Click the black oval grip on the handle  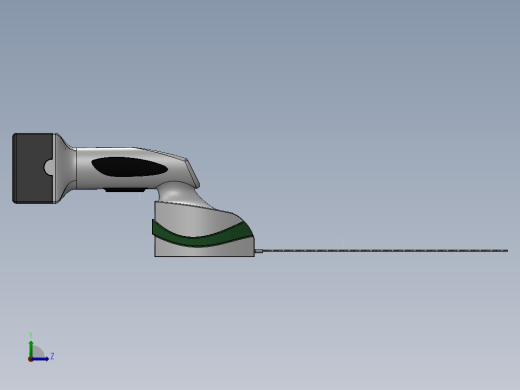(129, 167)
